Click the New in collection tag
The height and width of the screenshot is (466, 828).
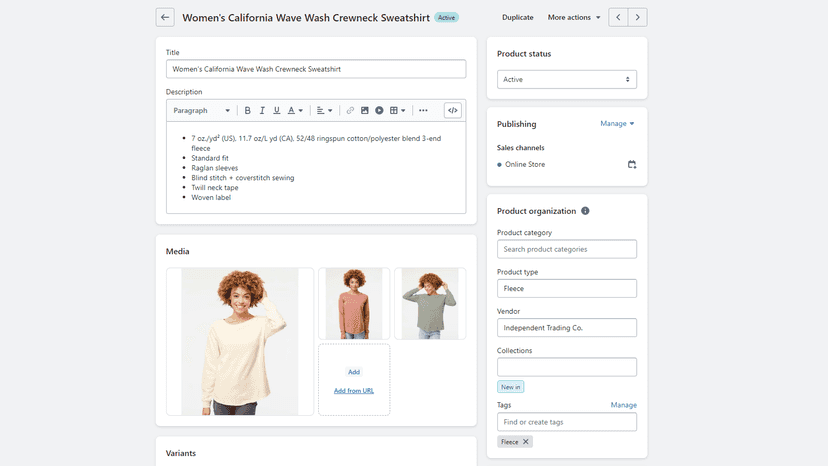click(x=511, y=387)
